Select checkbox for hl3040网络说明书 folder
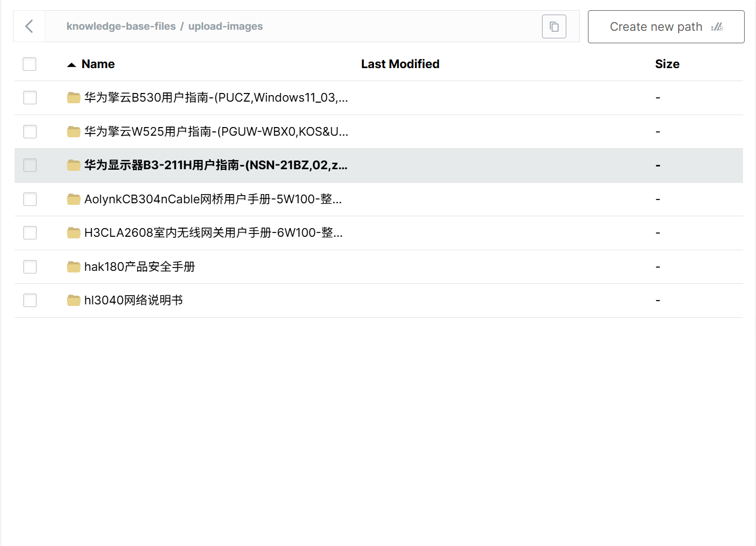The image size is (756, 546). click(30, 301)
